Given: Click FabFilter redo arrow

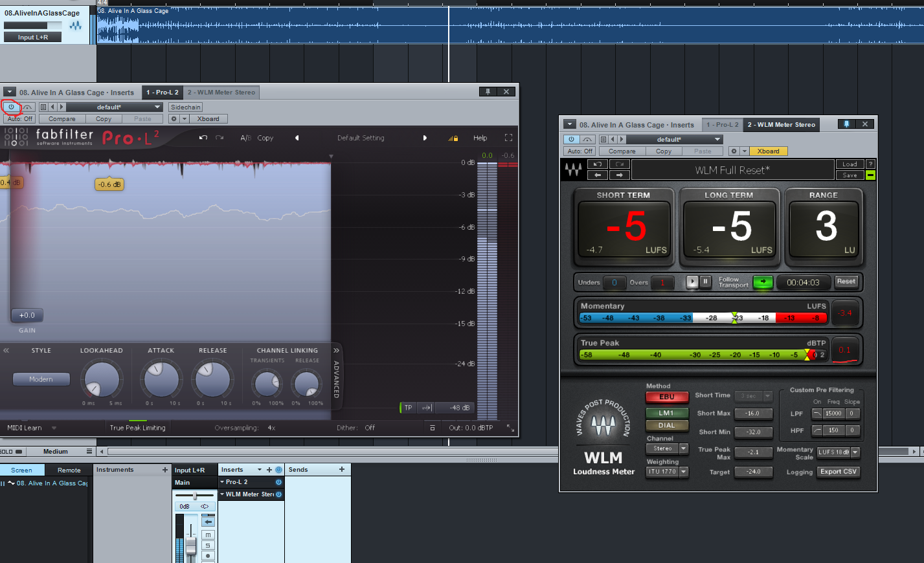Looking at the screenshot, I should click(220, 138).
